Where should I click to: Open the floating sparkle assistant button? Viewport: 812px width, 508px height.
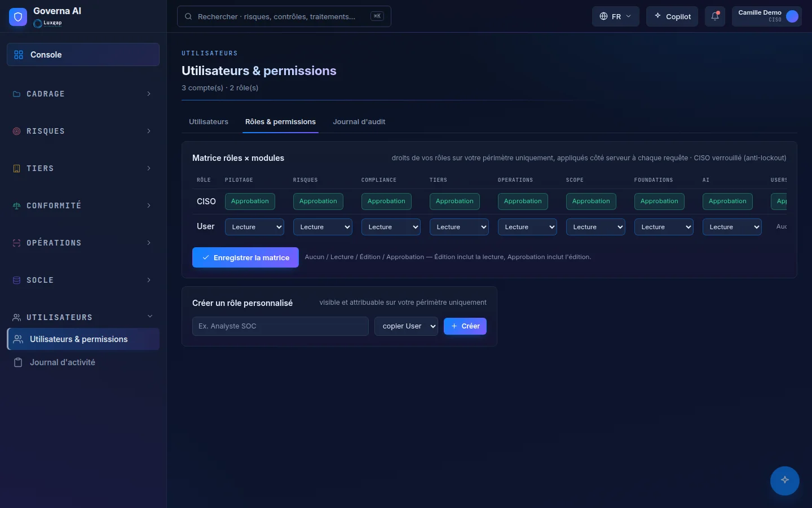click(785, 480)
